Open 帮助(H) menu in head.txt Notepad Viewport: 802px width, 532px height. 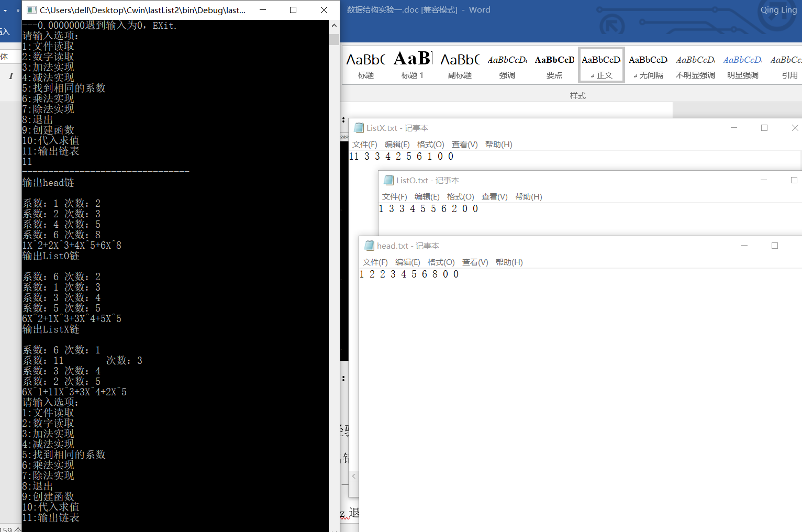pos(509,262)
